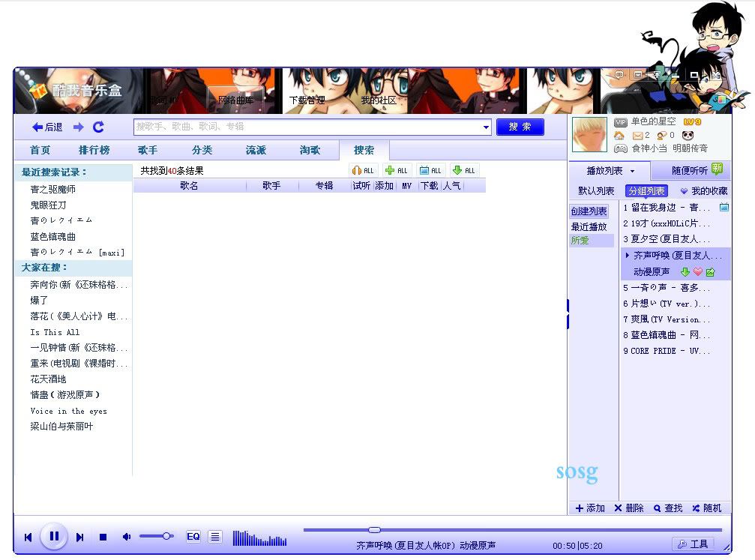Click the 创建列表 button
This screenshot has width=755, height=560.
click(589, 211)
